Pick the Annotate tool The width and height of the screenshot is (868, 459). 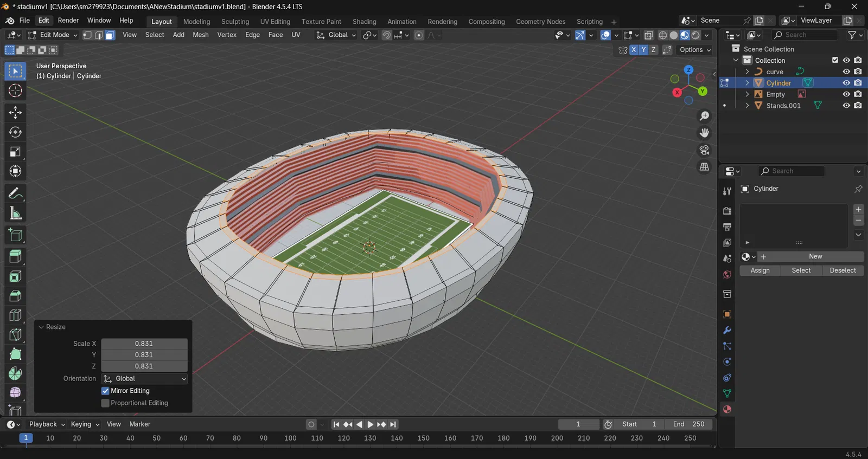(15, 193)
